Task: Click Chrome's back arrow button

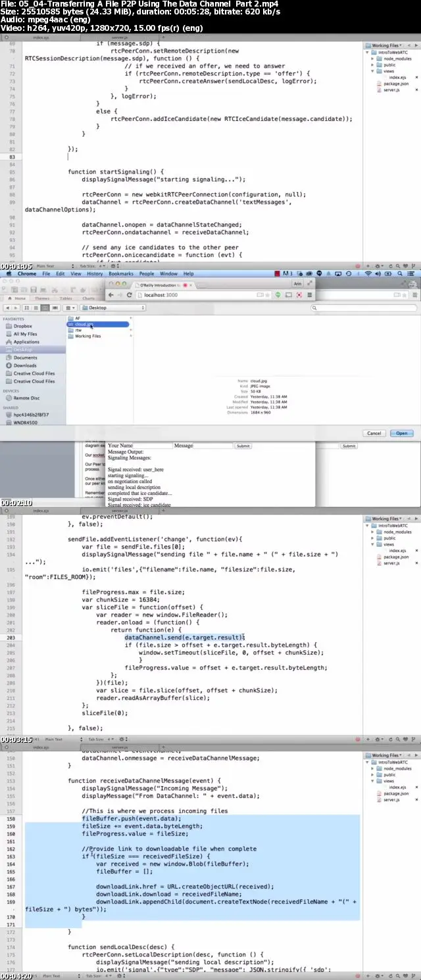Action: [111, 295]
